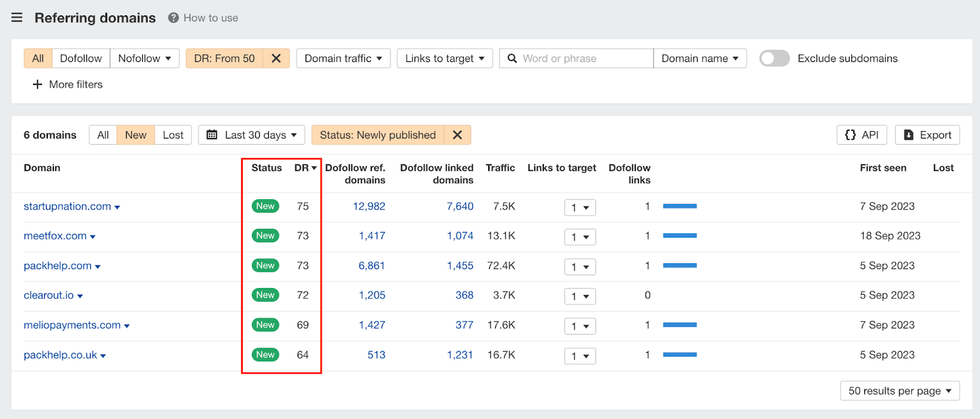Switch to the All domains tab in results
Screen dimensions: 980x419
103,135
